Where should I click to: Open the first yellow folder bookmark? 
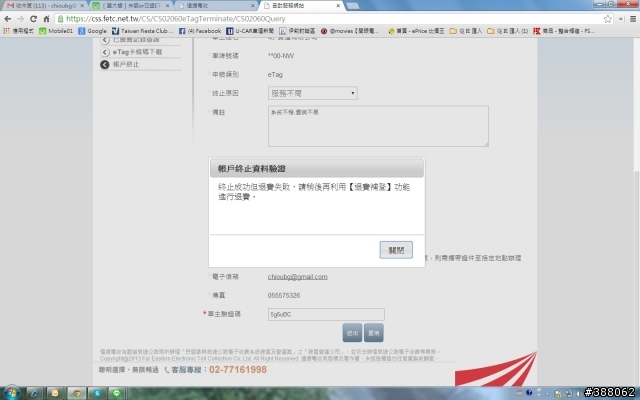click(x=466, y=31)
